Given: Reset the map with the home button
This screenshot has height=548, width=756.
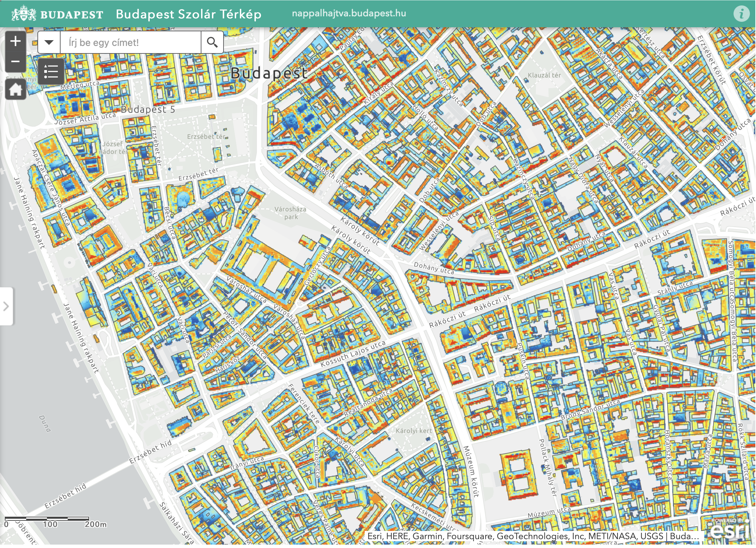Looking at the screenshot, I should 16,90.
